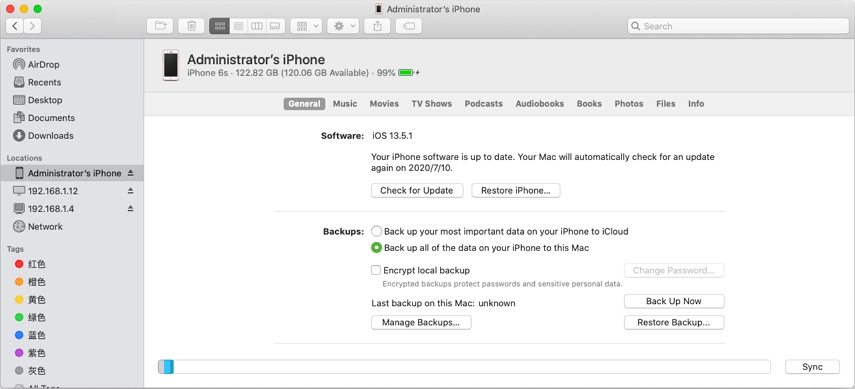Image resolution: width=855 pixels, height=389 pixels.
Task: Click the Sync button
Action: pyautogui.click(x=812, y=367)
